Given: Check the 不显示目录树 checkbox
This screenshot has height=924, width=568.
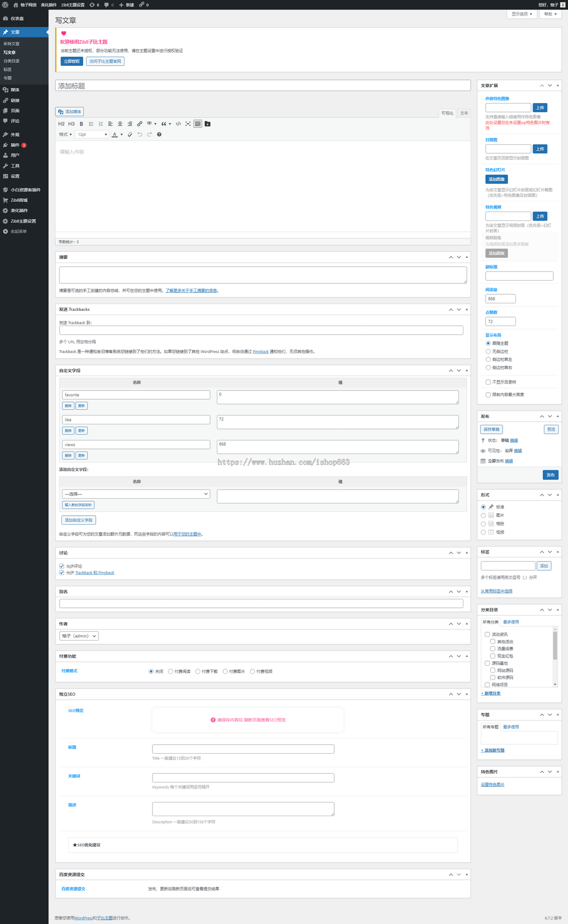Looking at the screenshot, I should pyautogui.click(x=488, y=382).
